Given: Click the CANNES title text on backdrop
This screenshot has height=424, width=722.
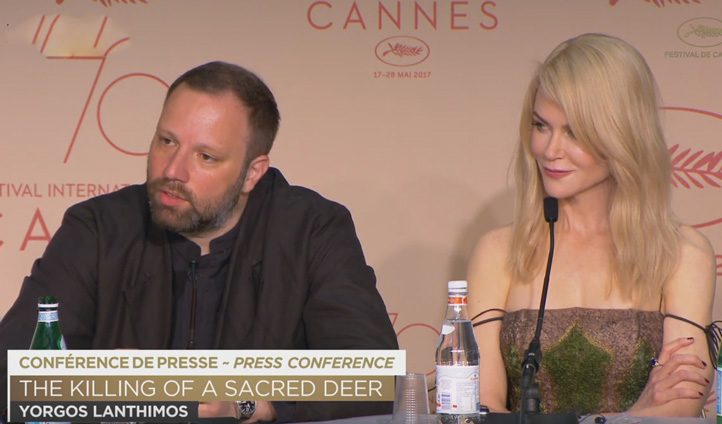Looking at the screenshot, I should (402, 15).
